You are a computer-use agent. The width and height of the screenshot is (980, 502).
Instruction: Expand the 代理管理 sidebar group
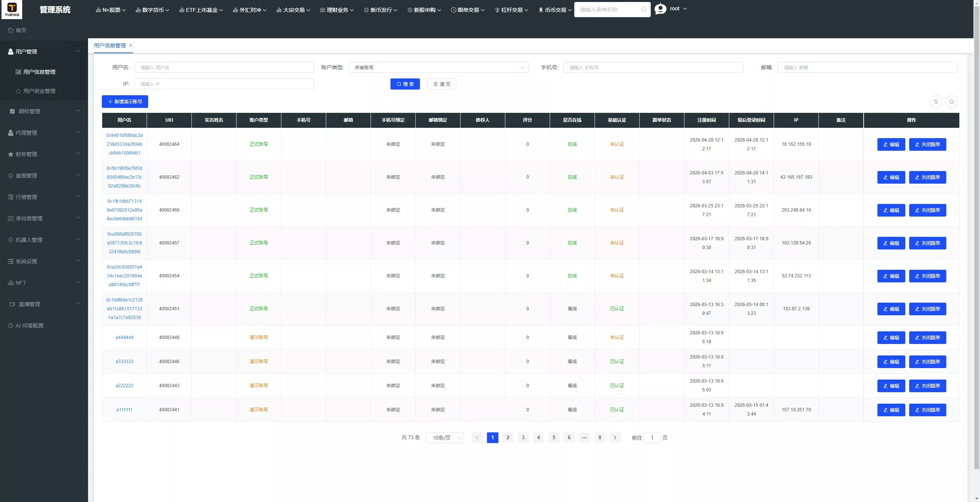(44, 133)
